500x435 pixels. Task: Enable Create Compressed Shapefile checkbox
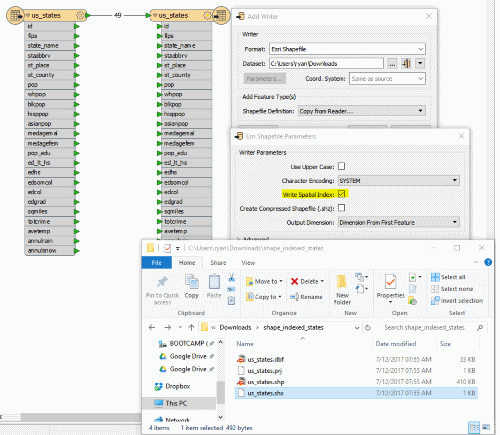341,208
